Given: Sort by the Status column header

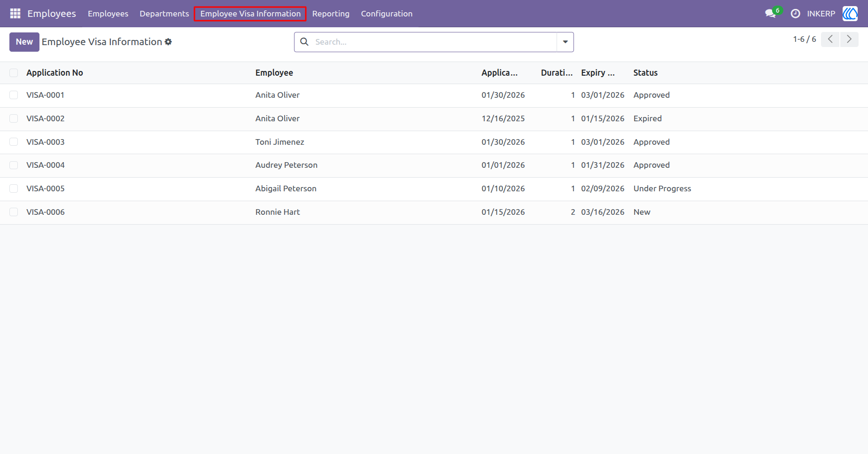Looking at the screenshot, I should [x=645, y=73].
